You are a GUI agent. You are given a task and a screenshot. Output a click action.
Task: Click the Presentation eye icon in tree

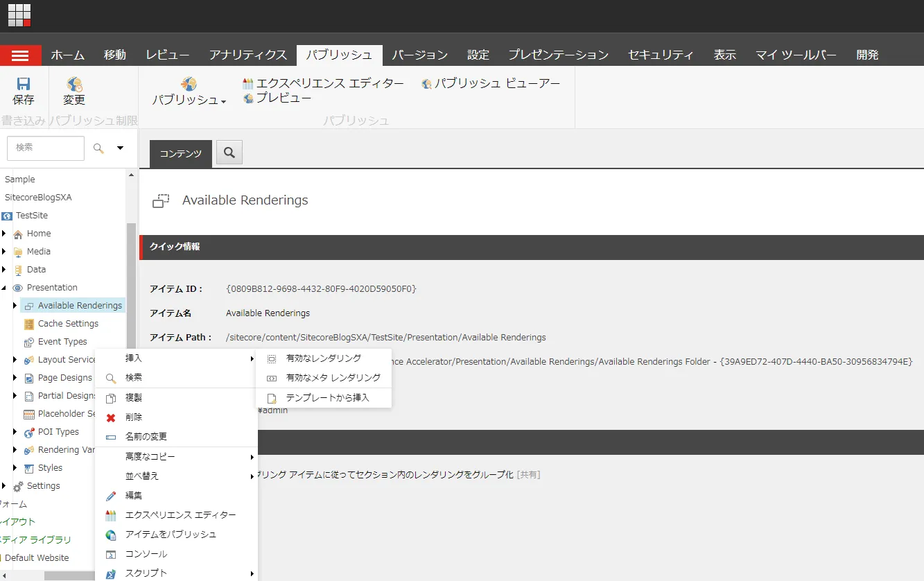[x=18, y=288]
